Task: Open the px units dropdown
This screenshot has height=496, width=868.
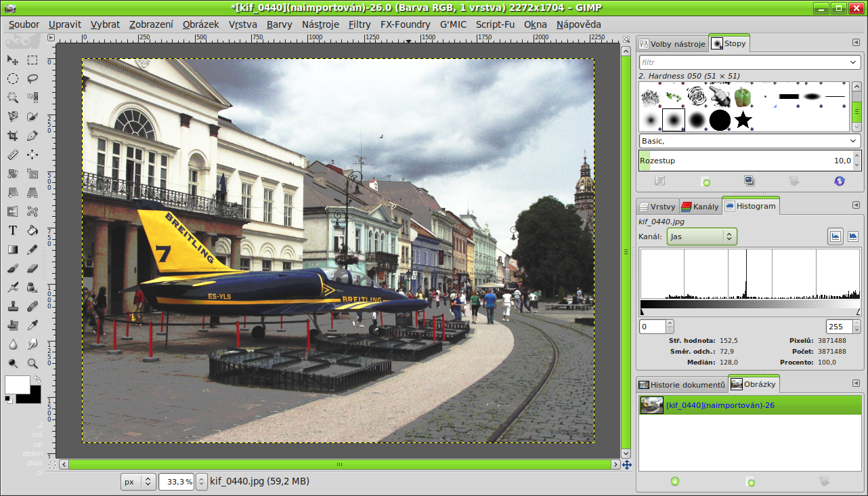Action: tap(138, 482)
